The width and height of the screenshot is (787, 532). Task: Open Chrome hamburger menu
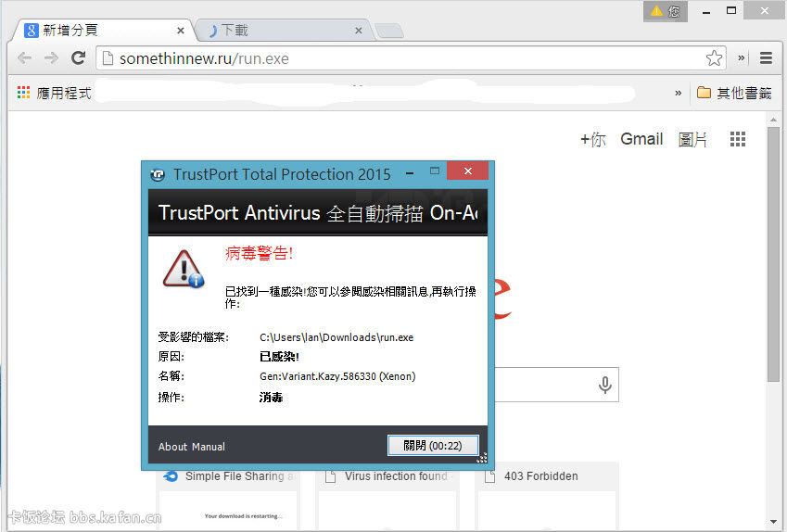pyautogui.click(x=766, y=58)
